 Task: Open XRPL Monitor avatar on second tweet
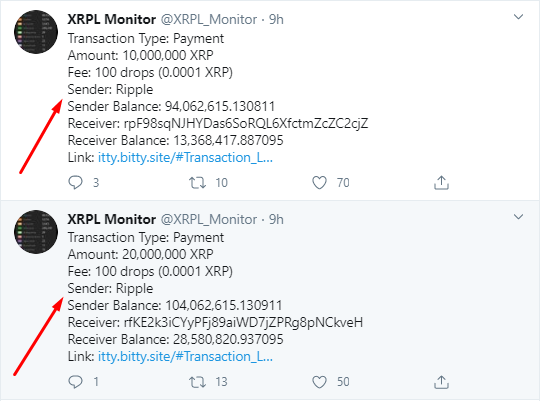[x=36, y=232]
